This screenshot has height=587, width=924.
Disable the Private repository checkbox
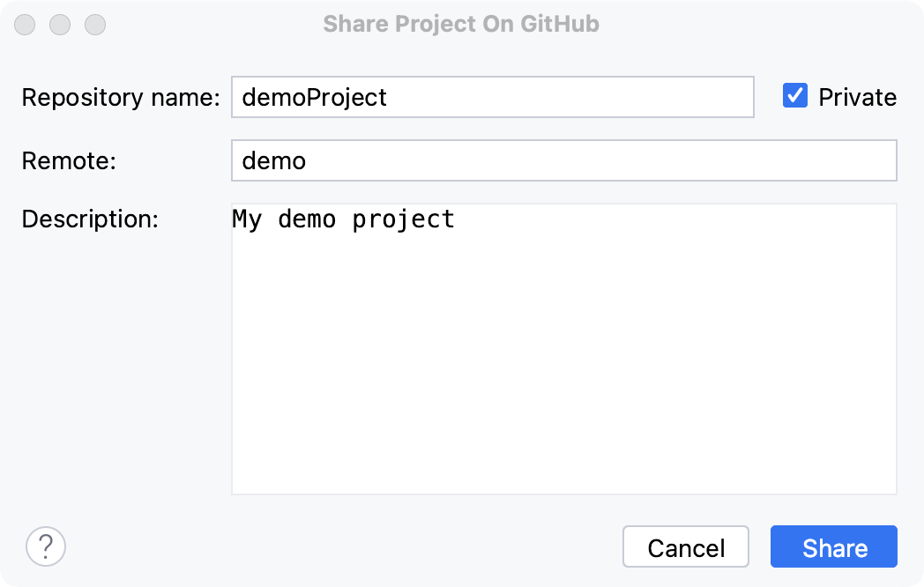click(x=795, y=95)
